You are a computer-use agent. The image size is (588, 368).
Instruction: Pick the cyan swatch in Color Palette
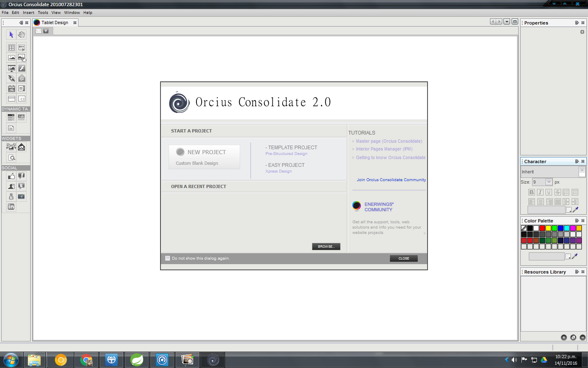coord(567,228)
